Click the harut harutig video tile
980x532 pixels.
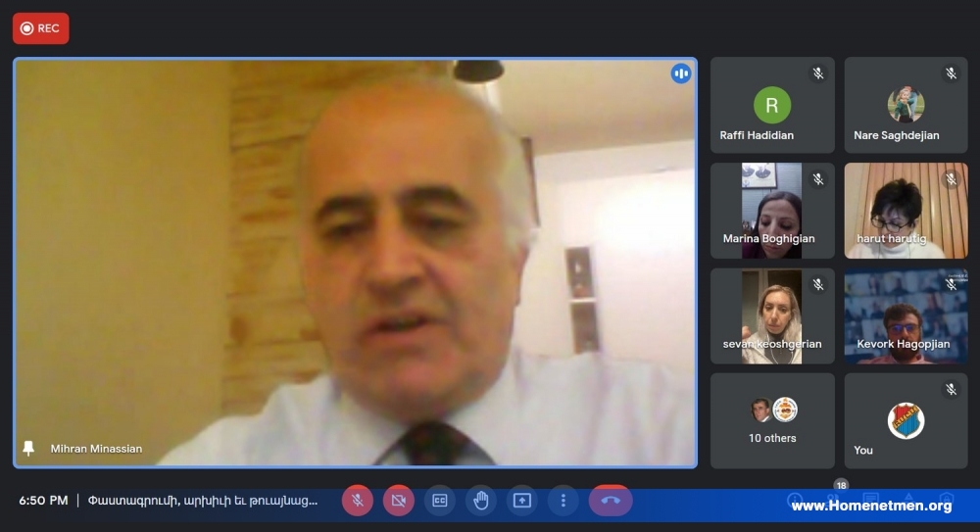(906, 211)
